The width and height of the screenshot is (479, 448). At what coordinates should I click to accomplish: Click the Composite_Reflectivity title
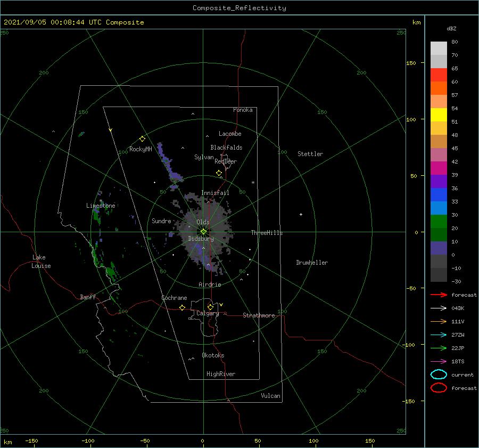click(x=240, y=8)
